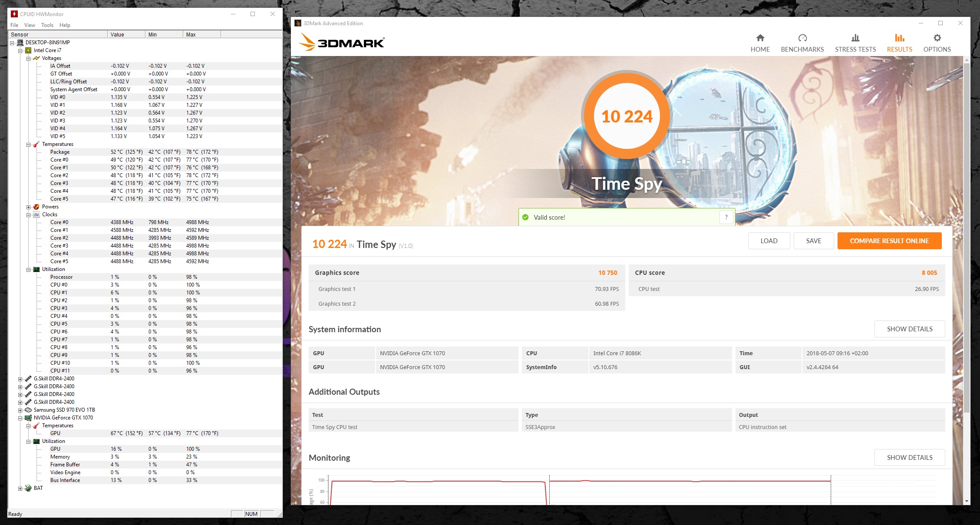Expand the first G.Skill DDR4-2400 node

20,379
